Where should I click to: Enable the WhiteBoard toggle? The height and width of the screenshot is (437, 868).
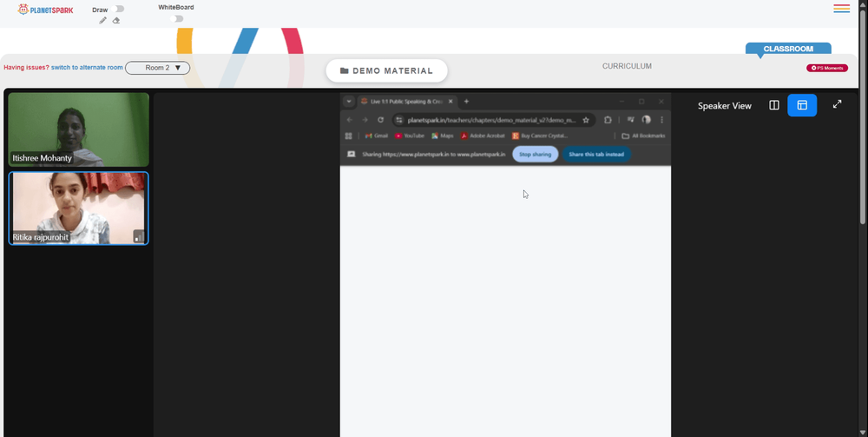[x=176, y=19]
